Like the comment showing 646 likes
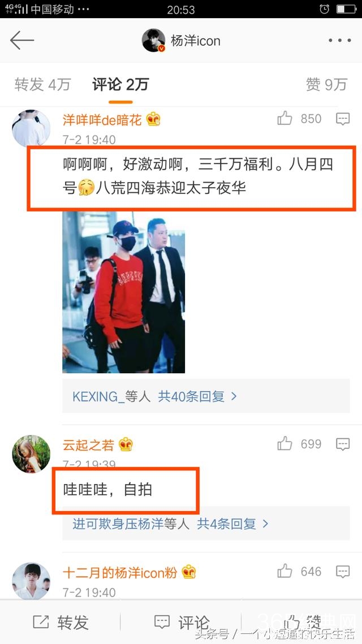The image size is (362, 644). [x=285, y=571]
